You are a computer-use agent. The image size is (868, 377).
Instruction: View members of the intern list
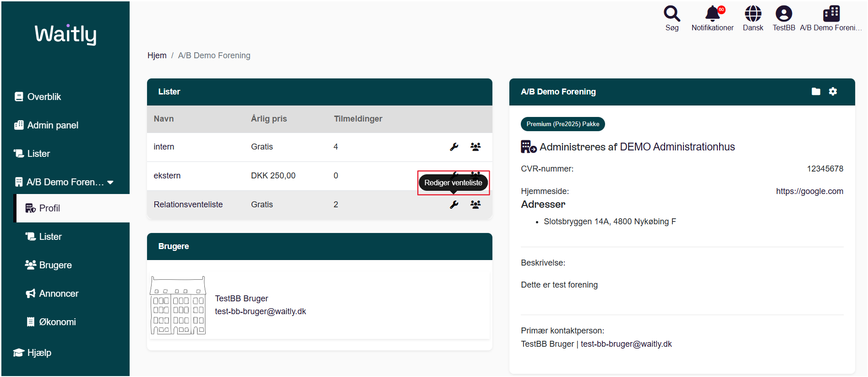(475, 147)
